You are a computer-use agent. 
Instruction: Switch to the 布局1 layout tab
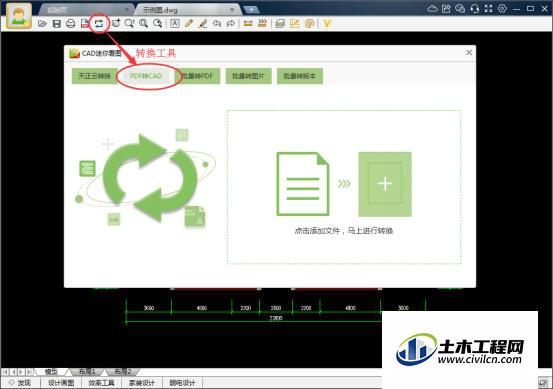[87, 372]
